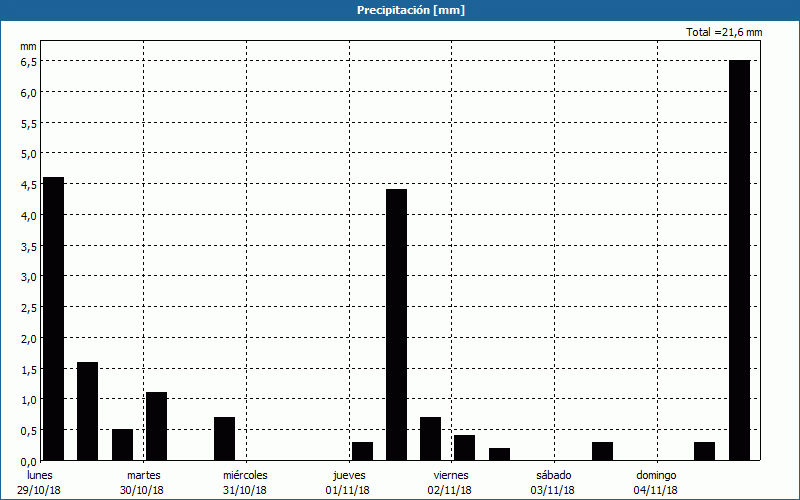Click the 1,5 y-axis value
This screenshot has width=800, height=500.
coord(29,369)
